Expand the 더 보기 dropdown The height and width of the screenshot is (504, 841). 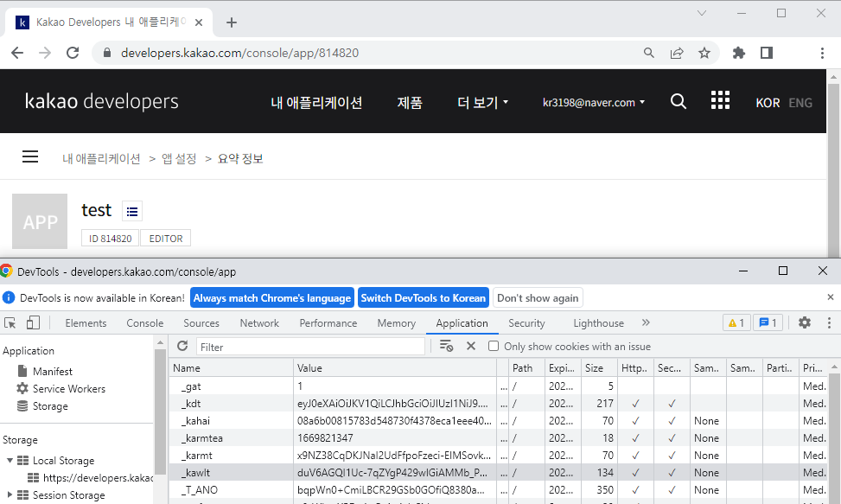click(x=482, y=102)
